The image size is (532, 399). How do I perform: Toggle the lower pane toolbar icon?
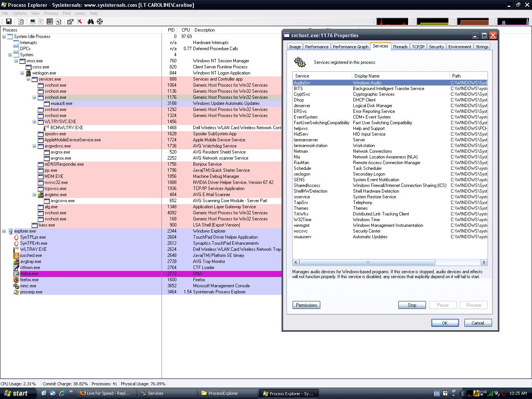(x=50, y=22)
